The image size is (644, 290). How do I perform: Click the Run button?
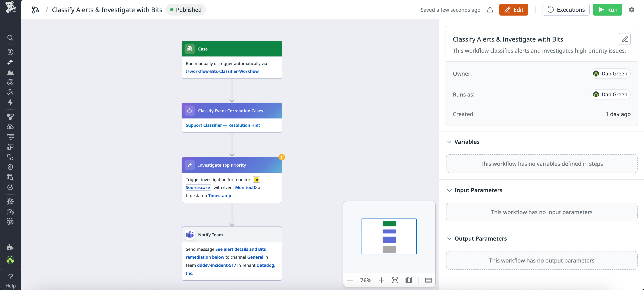(608, 10)
